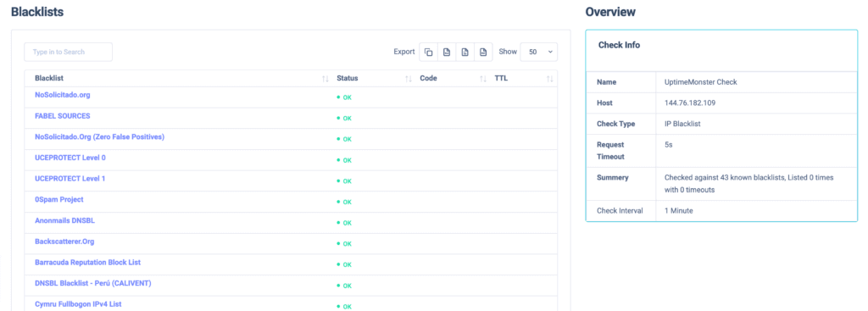The image size is (868, 311).
Task: Sort by the Status column arrows
Action: (409, 79)
